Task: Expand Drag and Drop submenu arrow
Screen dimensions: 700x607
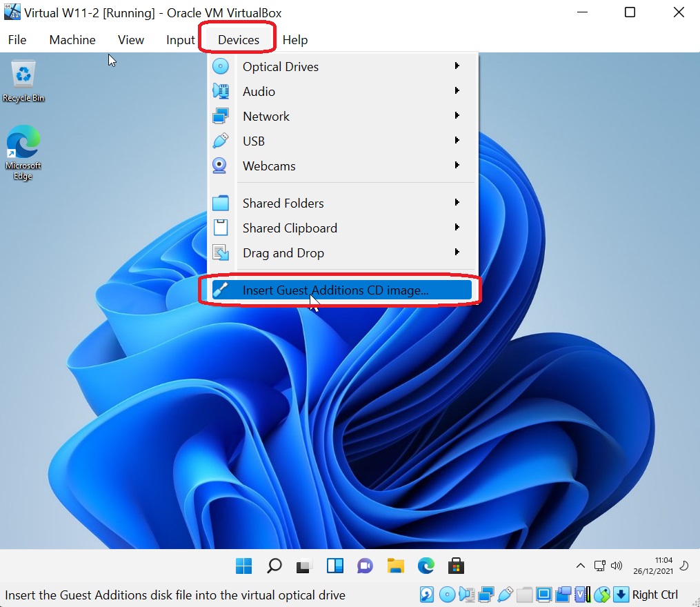Action: click(x=457, y=252)
